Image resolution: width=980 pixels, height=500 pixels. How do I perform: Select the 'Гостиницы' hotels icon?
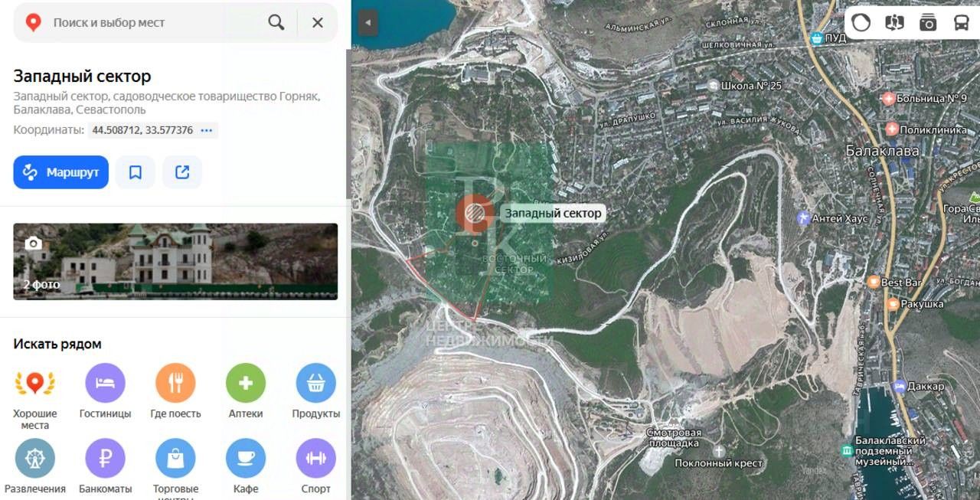coord(105,383)
